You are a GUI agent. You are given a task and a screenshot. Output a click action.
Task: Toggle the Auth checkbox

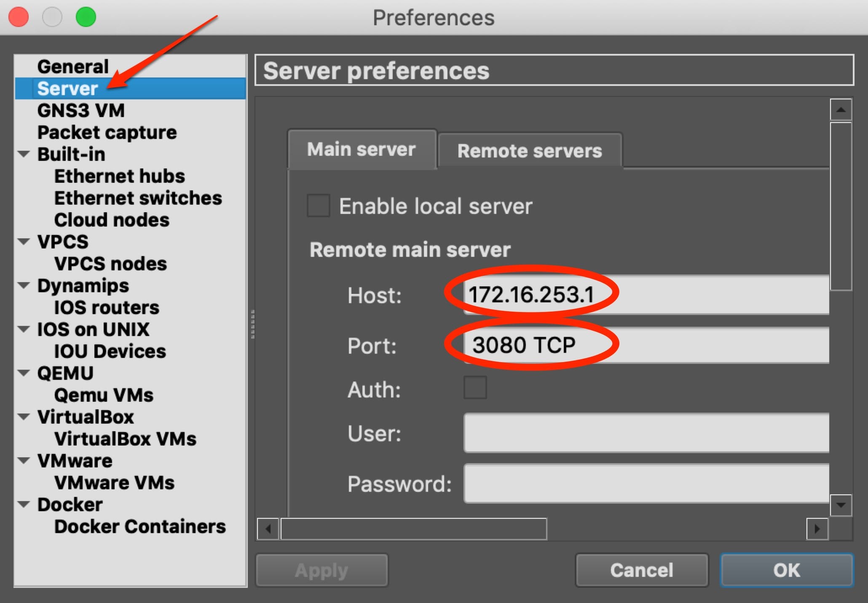click(475, 388)
